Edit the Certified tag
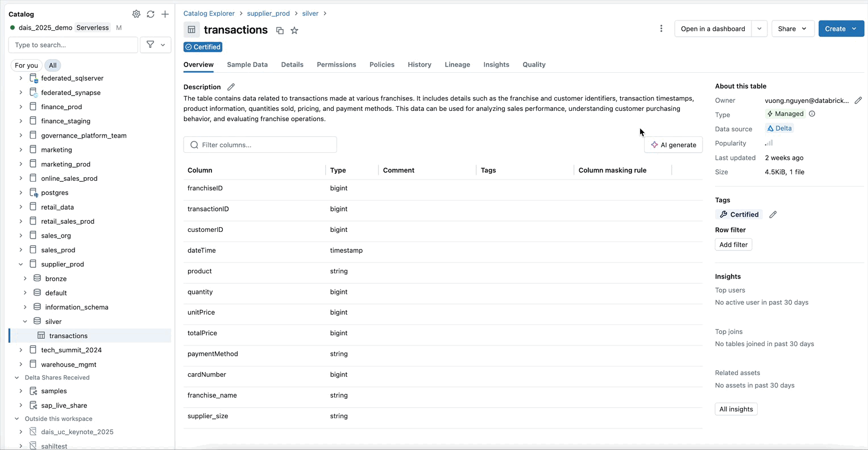868x450 pixels. coord(773,215)
